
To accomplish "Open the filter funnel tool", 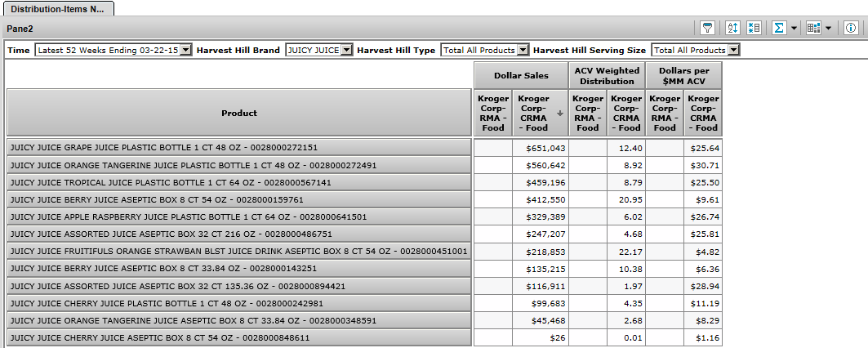I will [708, 28].
